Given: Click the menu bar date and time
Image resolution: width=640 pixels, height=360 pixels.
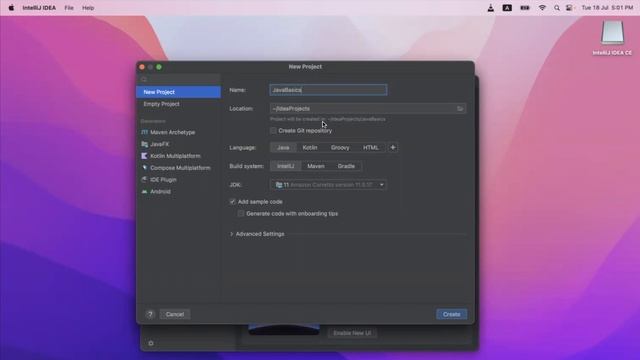Looking at the screenshot, I should 607,8.
